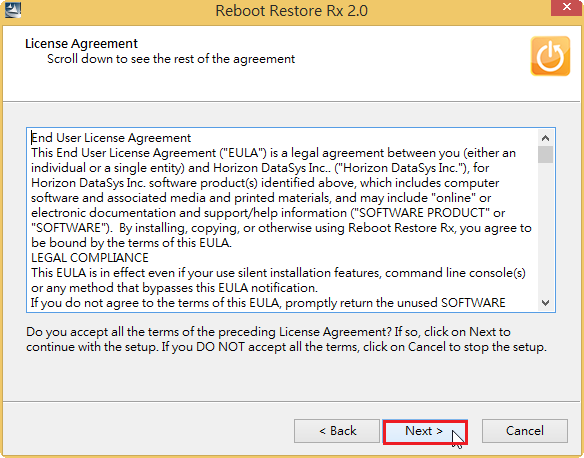Close the Reboot Restore Rx window
The image size is (584, 458).
pos(566,7)
